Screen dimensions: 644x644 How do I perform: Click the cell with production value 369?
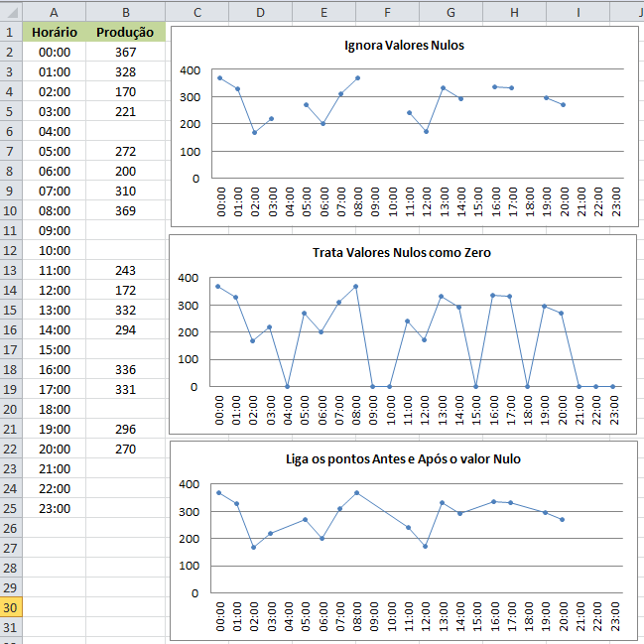coord(125,210)
